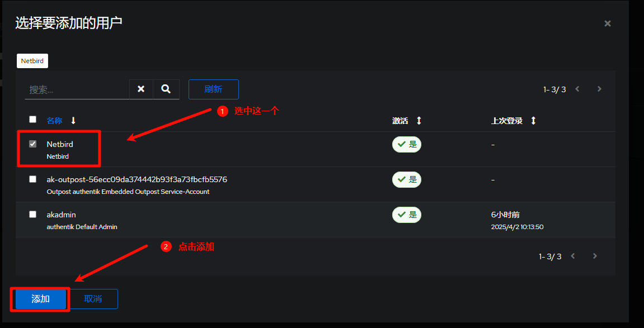Click the 名称 column header link
The image size is (644, 328).
[x=54, y=121]
